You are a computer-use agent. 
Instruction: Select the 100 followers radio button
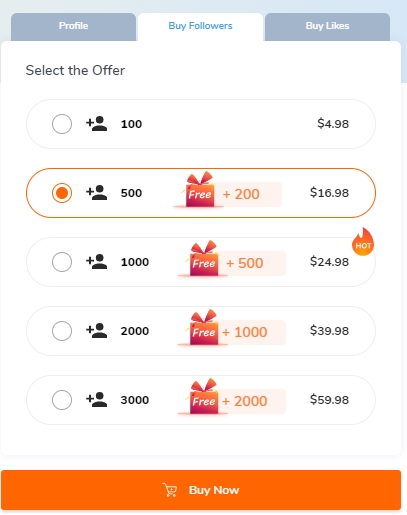click(62, 124)
